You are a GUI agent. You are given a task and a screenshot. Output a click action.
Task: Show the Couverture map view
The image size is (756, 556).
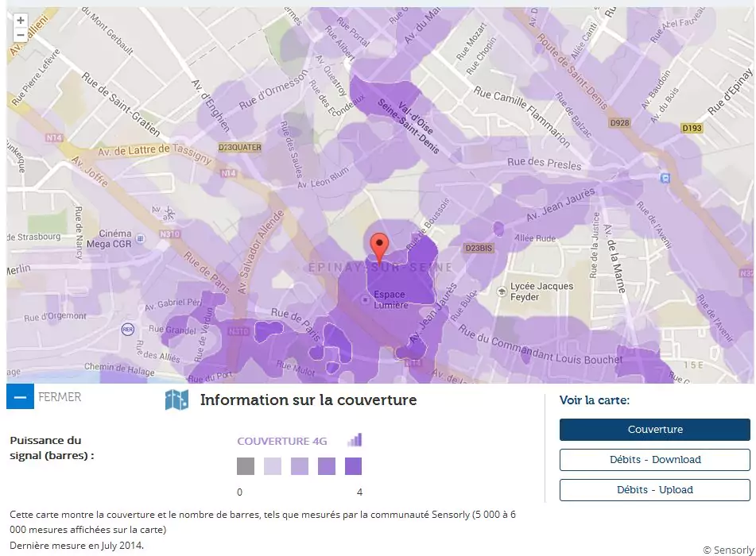(x=654, y=430)
